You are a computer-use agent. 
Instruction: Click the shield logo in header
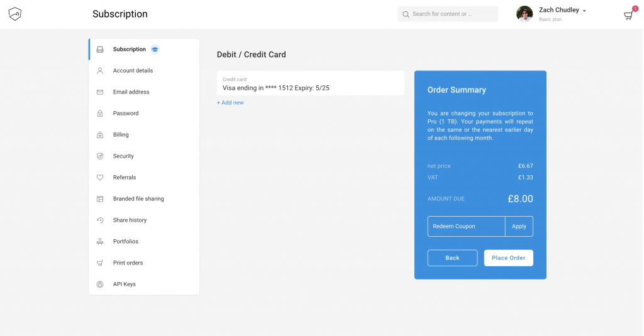click(15, 14)
